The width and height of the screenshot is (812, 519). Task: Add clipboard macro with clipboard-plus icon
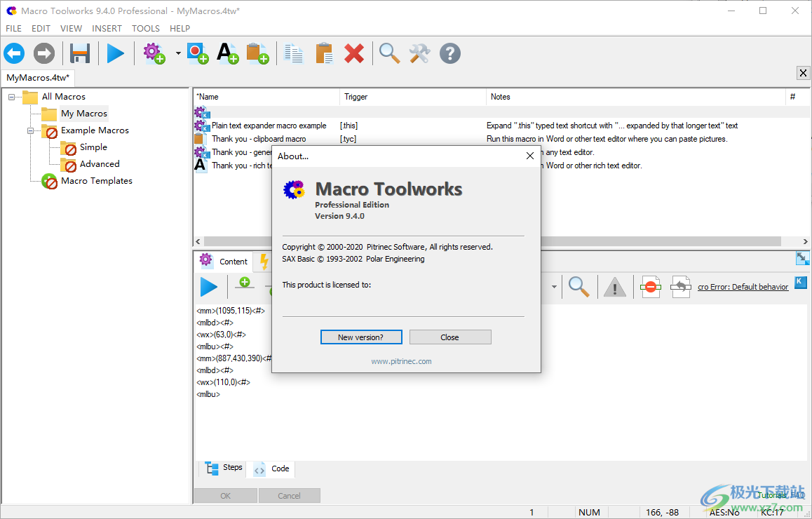(x=257, y=53)
